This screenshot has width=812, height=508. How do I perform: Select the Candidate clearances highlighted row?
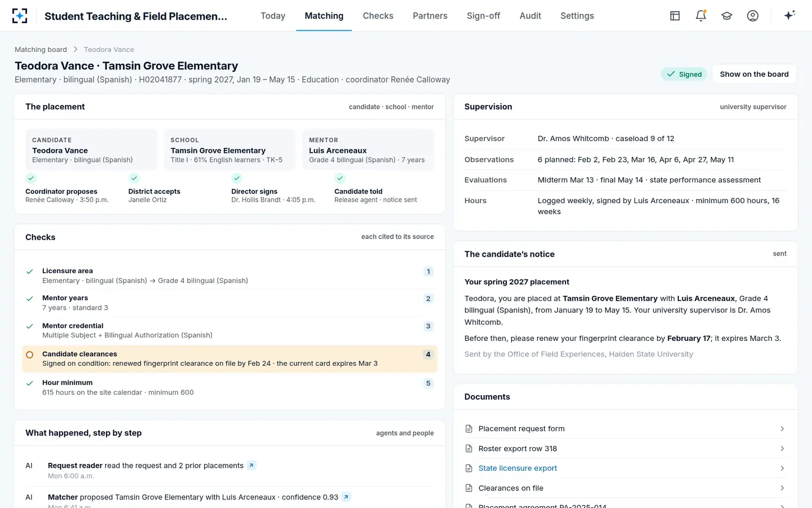230,359
